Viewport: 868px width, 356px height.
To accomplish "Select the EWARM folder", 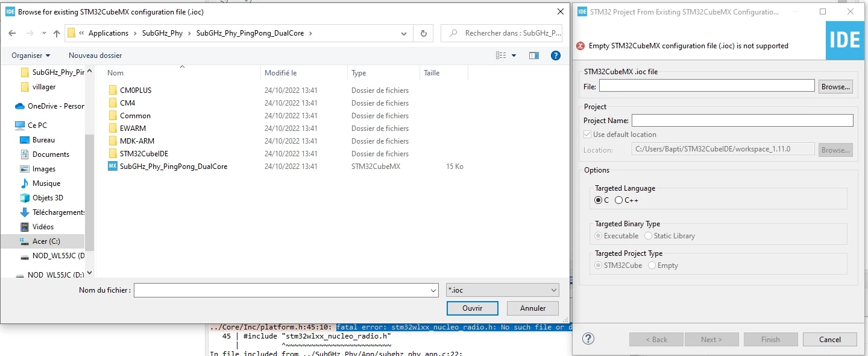I will (x=133, y=128).
